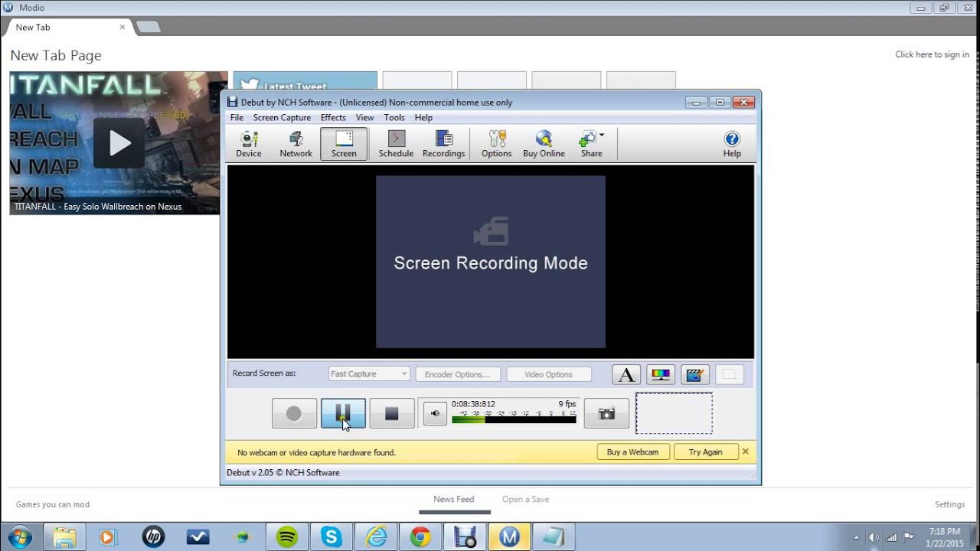Viewport: 980px width, 551px height.
Task: Click here to sign in to Modio
Action: (932, 54)
